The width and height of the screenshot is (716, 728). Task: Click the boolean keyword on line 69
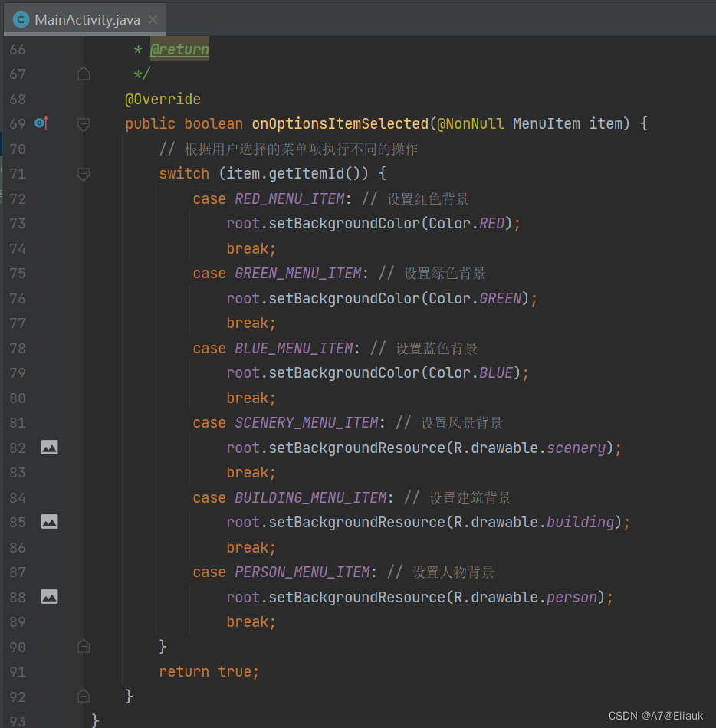pos(213,124)
